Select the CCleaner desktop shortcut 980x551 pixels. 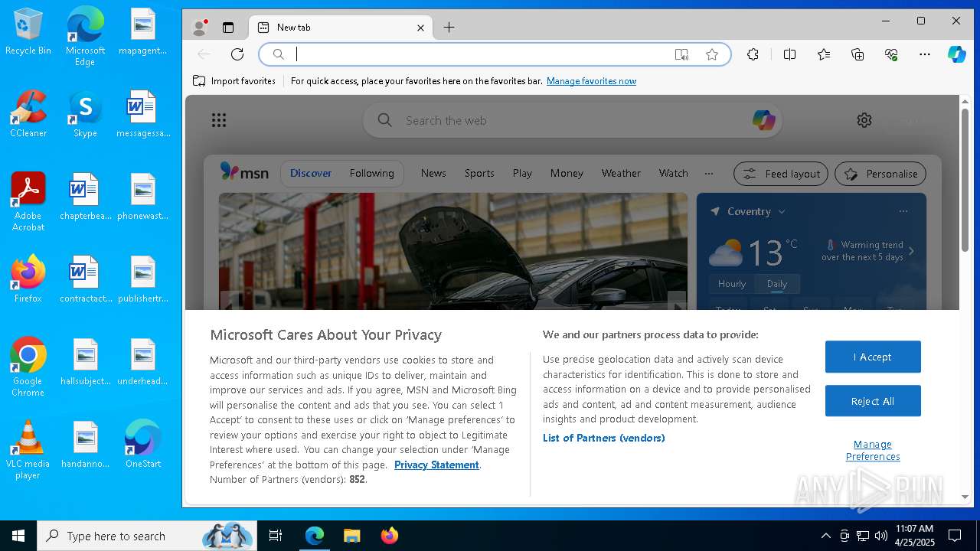[28, 115]
